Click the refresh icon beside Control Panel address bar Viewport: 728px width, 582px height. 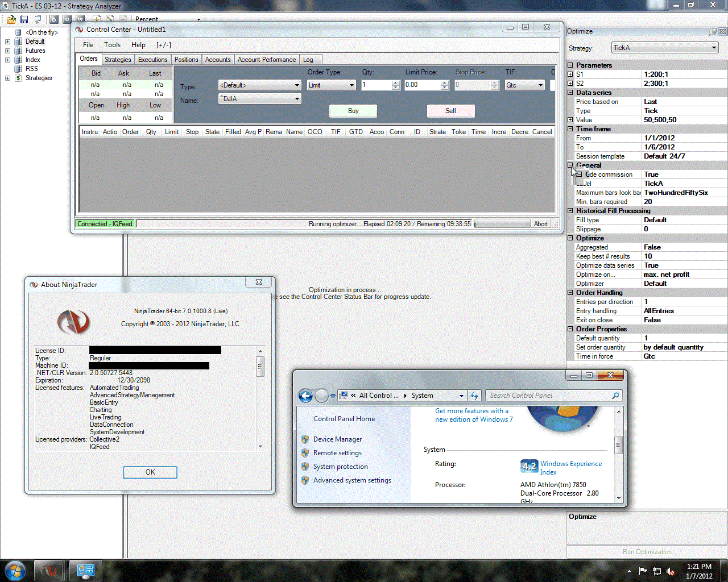[474, 396]
